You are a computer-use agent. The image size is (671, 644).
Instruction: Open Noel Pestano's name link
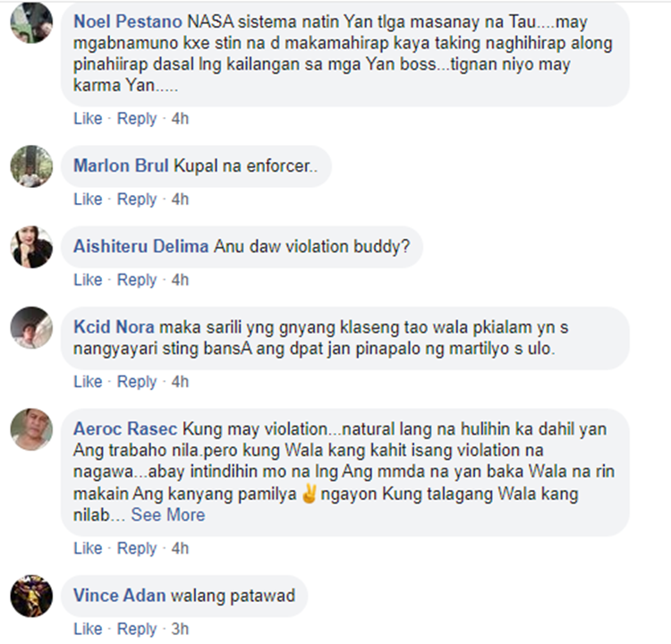coord(128,21)
